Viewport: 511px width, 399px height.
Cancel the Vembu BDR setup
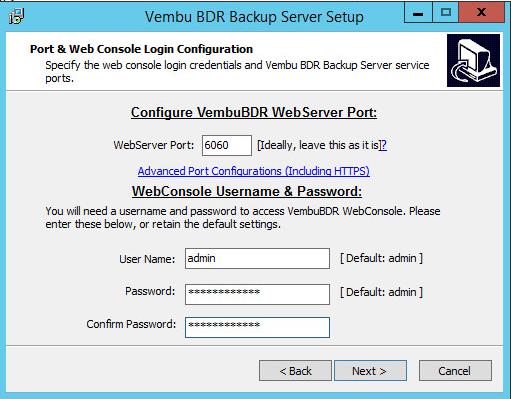click(455, 370)
